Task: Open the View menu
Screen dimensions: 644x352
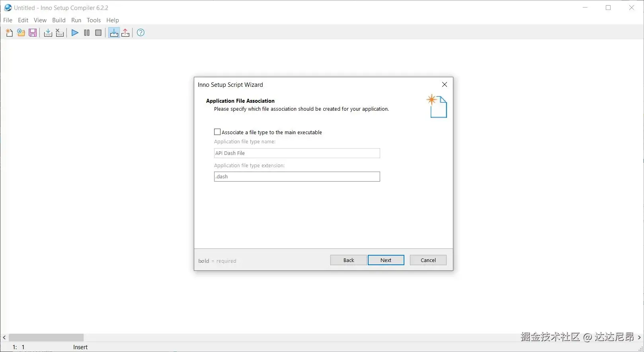Action: (40, 20)
